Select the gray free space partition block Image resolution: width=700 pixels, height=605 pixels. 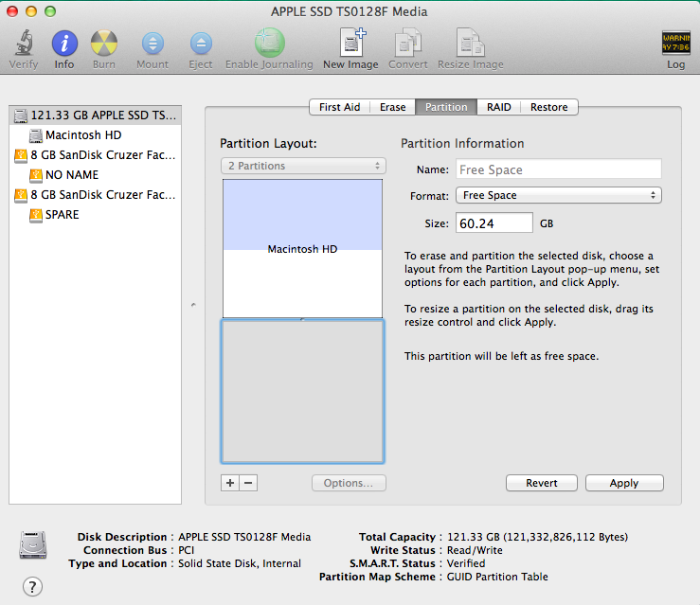point(303,391)
